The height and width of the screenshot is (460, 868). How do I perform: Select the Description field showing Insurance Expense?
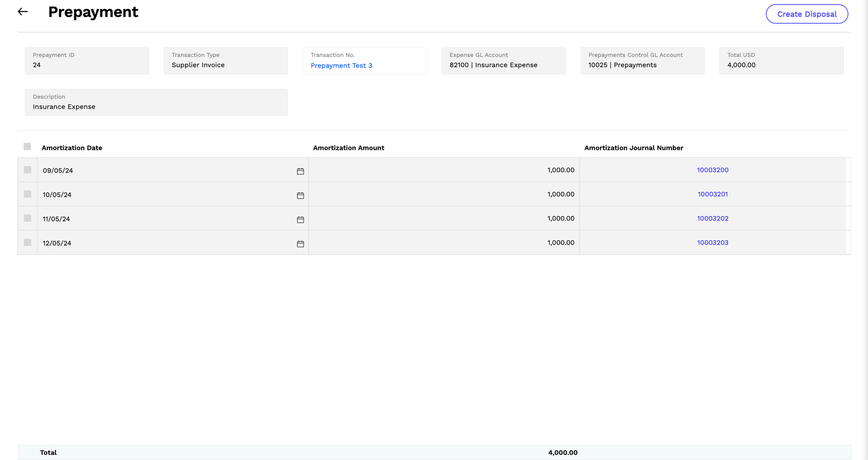click(x=156, y=102)
